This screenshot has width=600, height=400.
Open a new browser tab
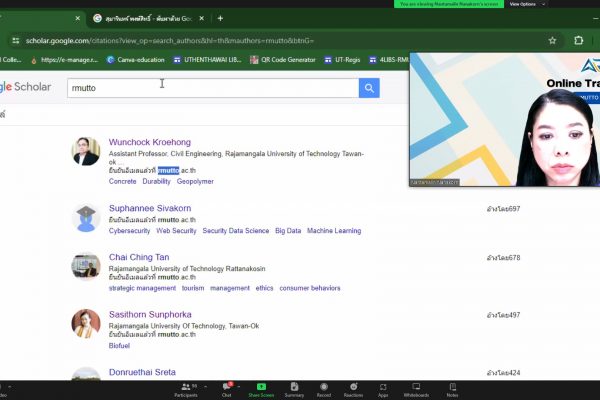(x=220, y=18)
